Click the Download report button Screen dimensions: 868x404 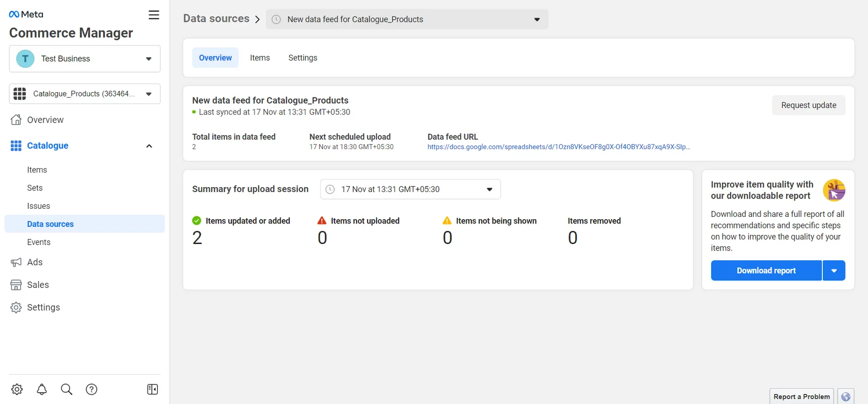point(766,271)
